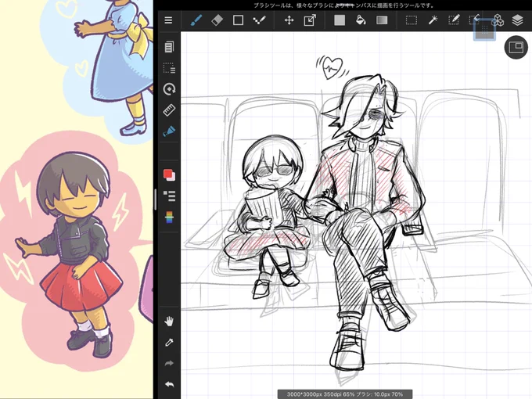The height and width of the screenshot is (399, 532).
Task: Select the Transform tool
Action: tap(310, 20)
